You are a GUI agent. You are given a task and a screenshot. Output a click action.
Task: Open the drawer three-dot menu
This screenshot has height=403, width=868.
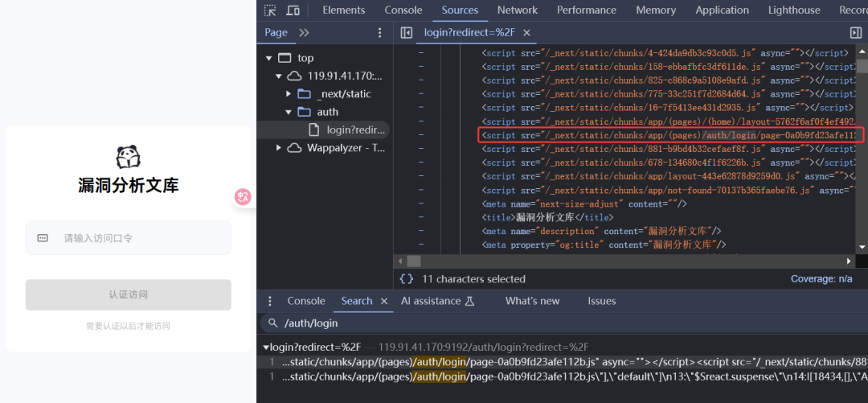[270, 301]
